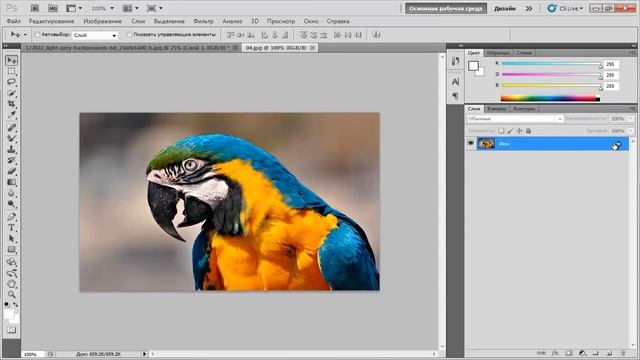
Task: Reset default foreground and background colors
Action: [x=7, y=305]
